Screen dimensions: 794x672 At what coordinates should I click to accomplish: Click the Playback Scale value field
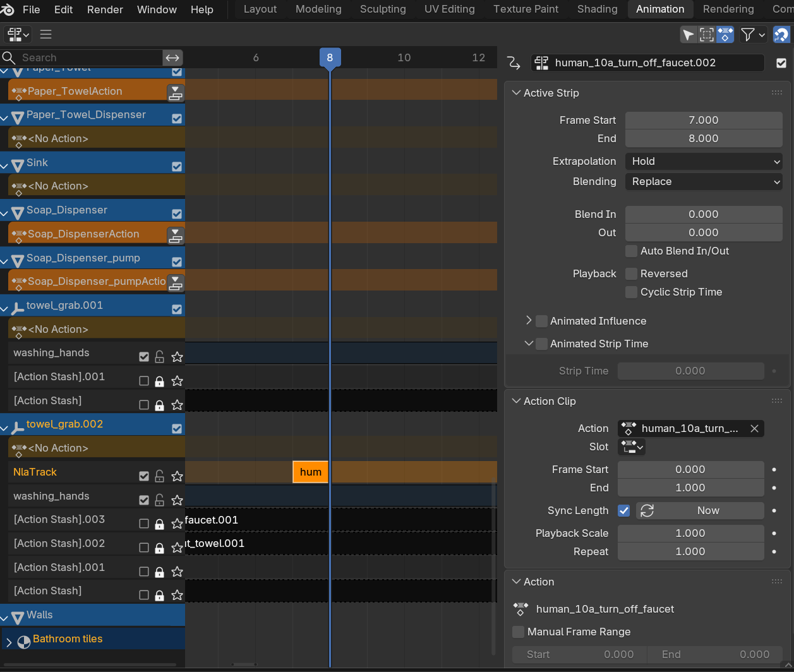tap(690, 533)
